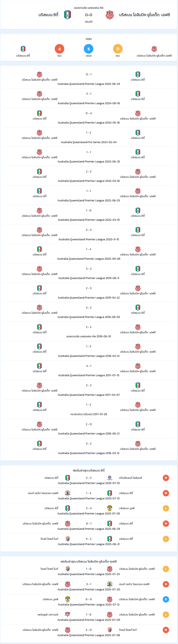
Task: Click the Queensland Lions logo in recent form
Action: tap(110, 478)
